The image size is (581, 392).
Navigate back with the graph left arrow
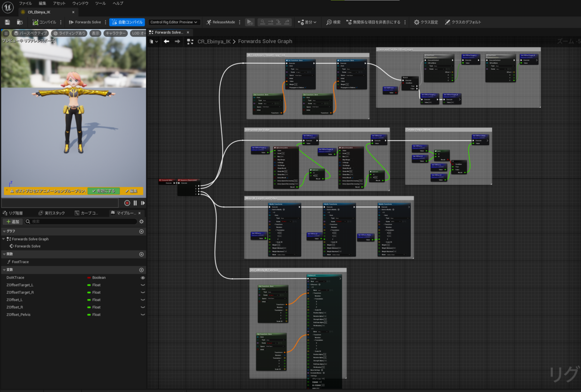click(x=167, y=42)
